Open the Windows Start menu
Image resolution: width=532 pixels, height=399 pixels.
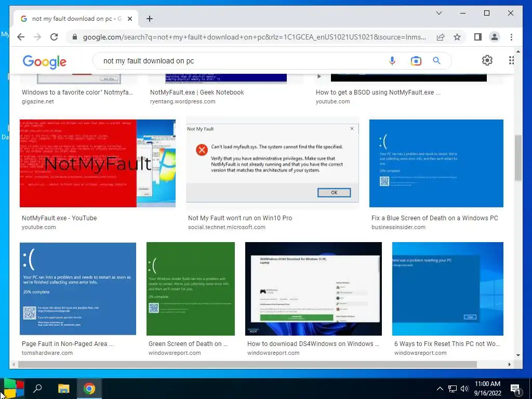14,389
